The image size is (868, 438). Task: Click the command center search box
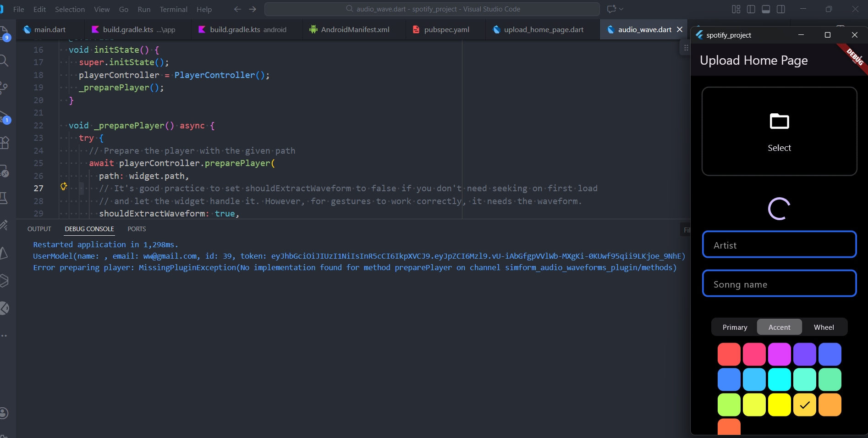(432, 9)
